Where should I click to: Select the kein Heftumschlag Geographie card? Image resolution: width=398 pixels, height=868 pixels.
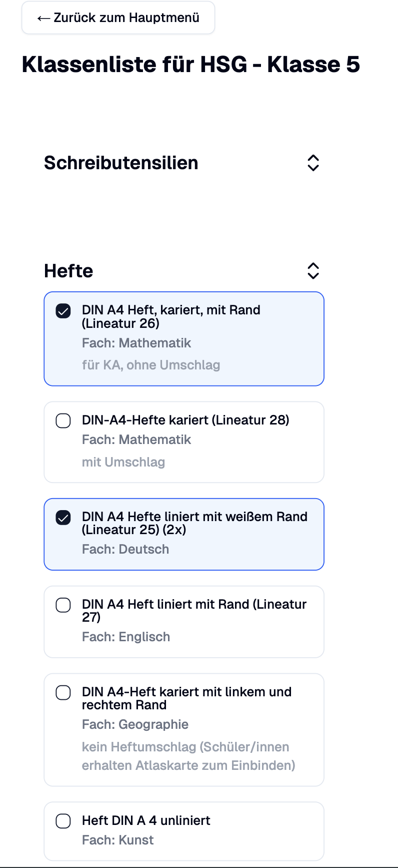184,730
